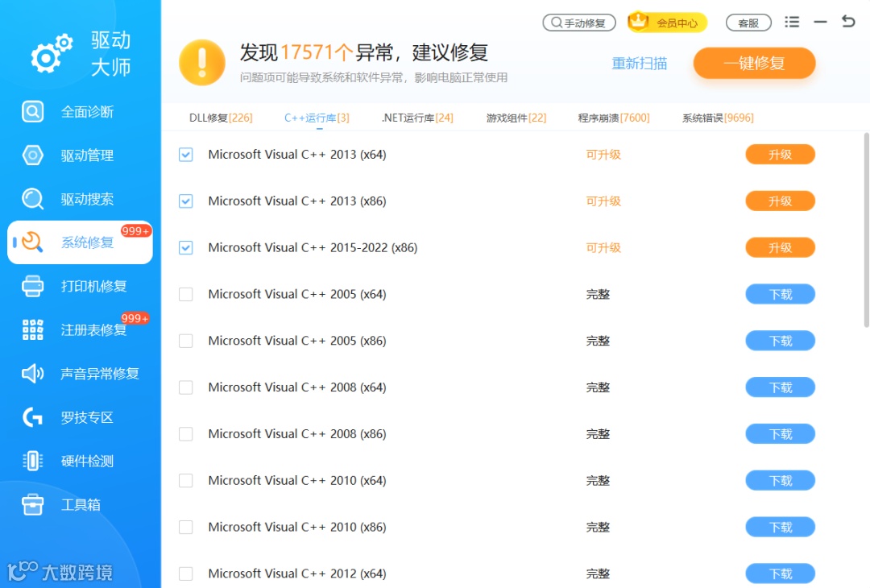Screen dimensions: 870x588
Task: Select the 驱动管理 hexagon icon
Action: 33,155
